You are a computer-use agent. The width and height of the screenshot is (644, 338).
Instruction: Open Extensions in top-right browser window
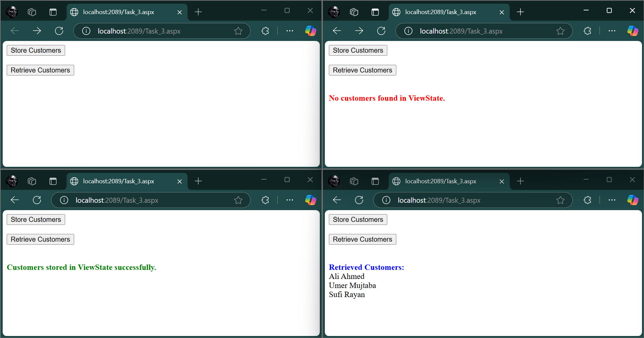pyautogui.click(x=587, y=31)
